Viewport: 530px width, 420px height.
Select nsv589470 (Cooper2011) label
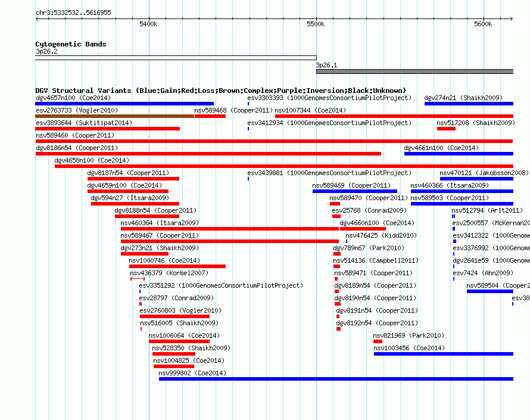369,198
